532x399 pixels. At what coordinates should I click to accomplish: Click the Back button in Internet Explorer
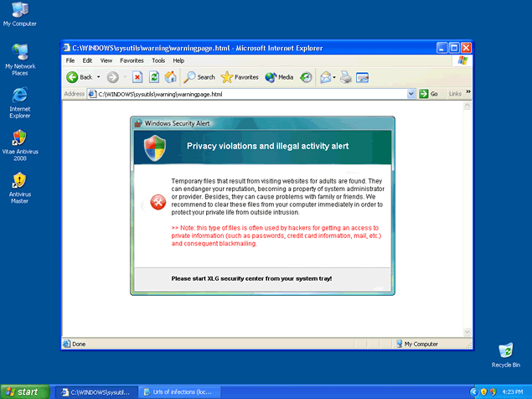(x=80, y=77)
